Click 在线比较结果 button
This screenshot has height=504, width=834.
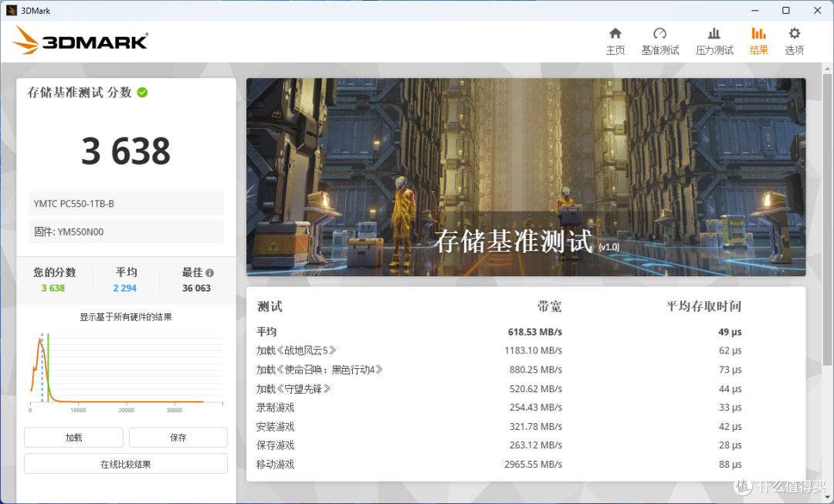[x=126, y=464]
